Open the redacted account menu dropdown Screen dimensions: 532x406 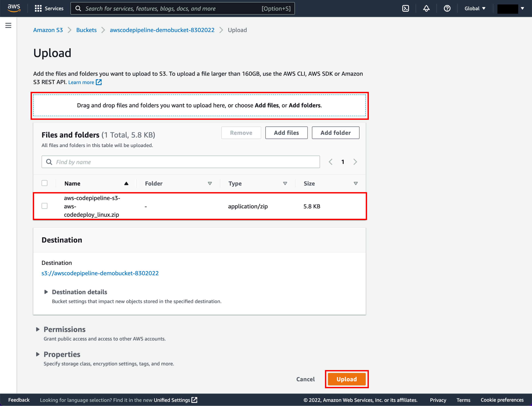[511, 9]
